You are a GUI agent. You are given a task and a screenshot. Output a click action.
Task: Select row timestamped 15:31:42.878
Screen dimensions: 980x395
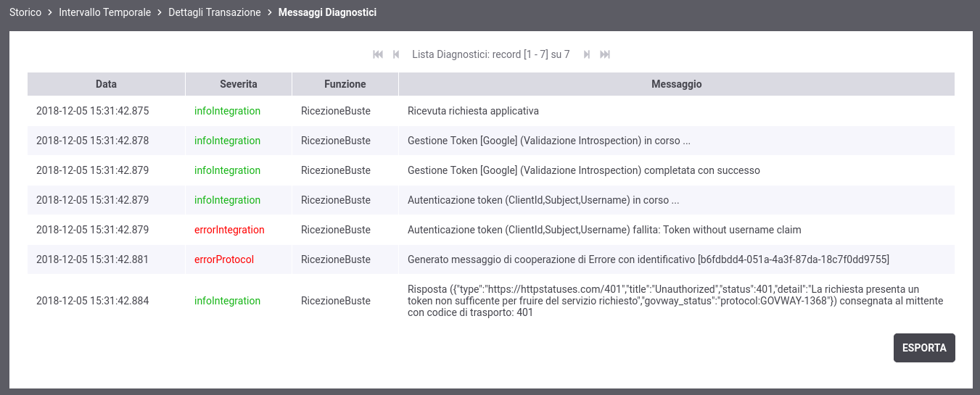491,141
